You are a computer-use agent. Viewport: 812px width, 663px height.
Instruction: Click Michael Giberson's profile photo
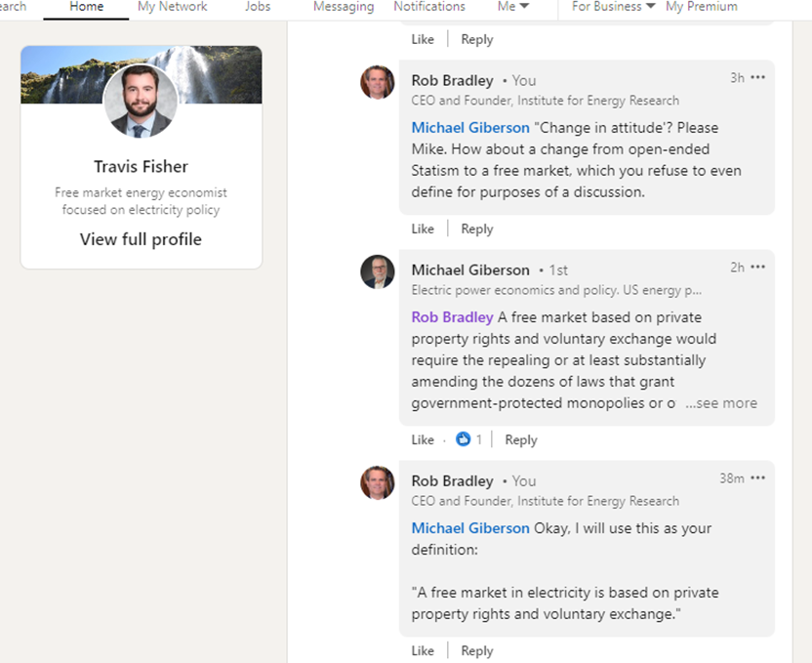tap(378, 271)
